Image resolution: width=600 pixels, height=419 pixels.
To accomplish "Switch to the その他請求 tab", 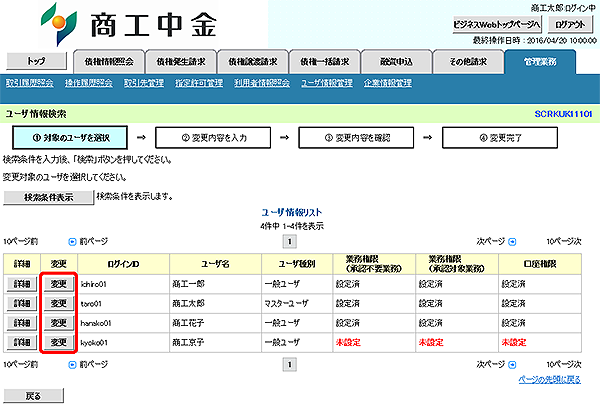I will (x=468, y=62).
